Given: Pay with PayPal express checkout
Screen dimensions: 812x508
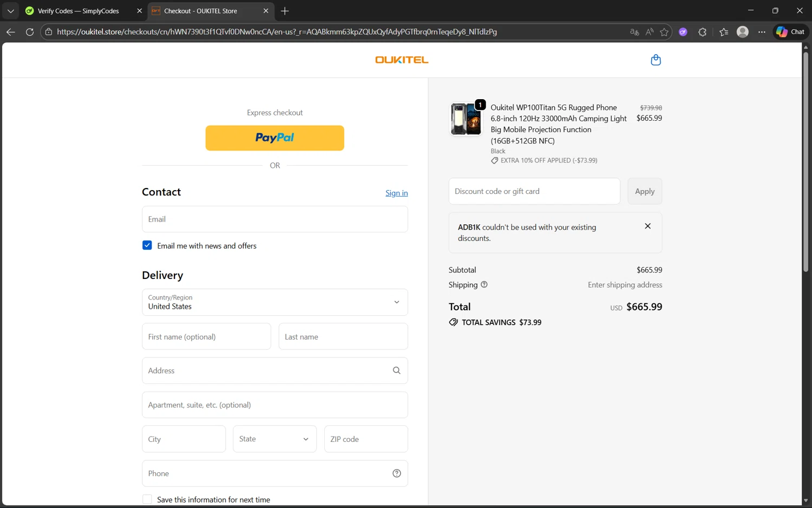Looking at the screenshot, I should tap(275, 138).
